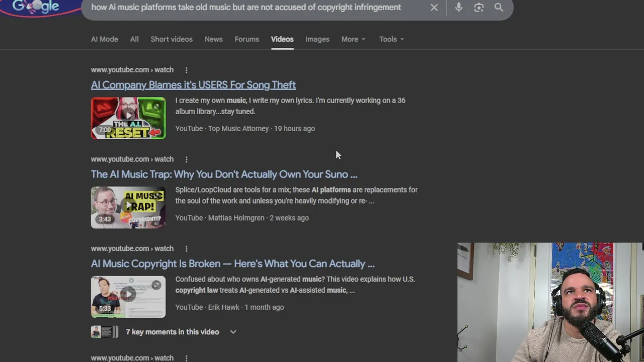Open options menu for the Top Music Attorney result
The image size is (644, 362).
click(186, 70)
